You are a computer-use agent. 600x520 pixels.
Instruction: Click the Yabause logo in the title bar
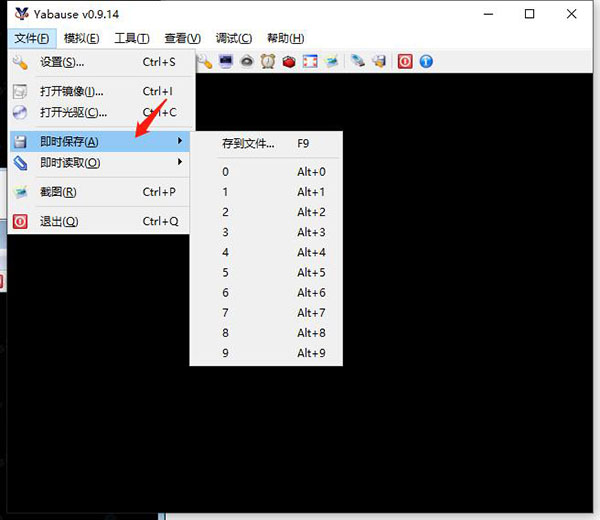[21, 14]
